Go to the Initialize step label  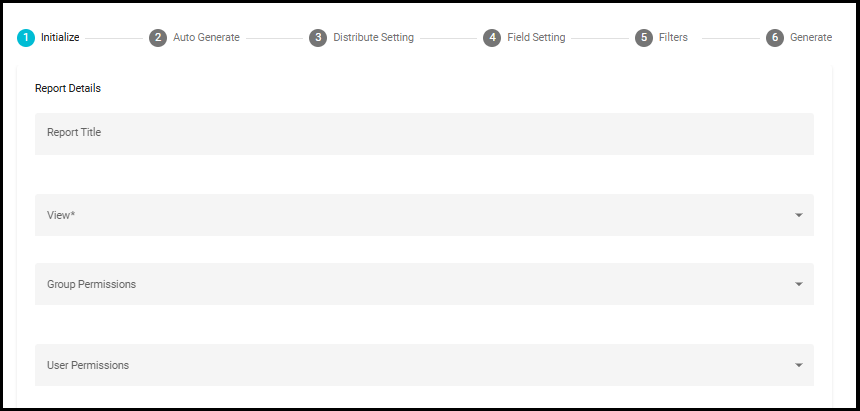point(60,37)
